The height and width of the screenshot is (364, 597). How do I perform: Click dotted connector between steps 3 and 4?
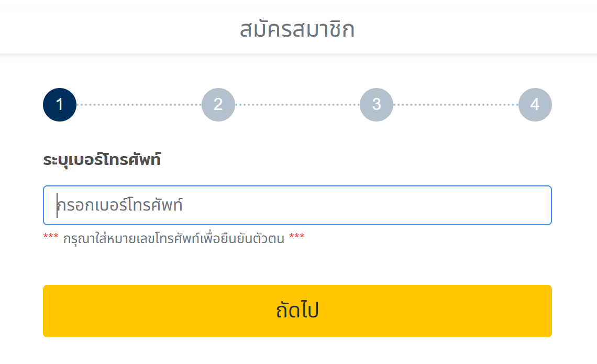pyautogui.click(x=456, y=105)
